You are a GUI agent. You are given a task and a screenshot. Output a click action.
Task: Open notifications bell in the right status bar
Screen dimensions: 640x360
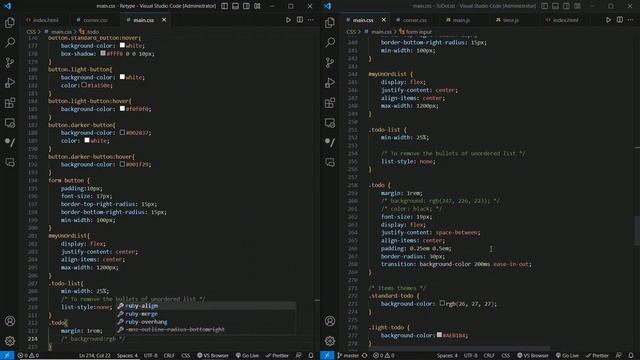click(631, 356)
